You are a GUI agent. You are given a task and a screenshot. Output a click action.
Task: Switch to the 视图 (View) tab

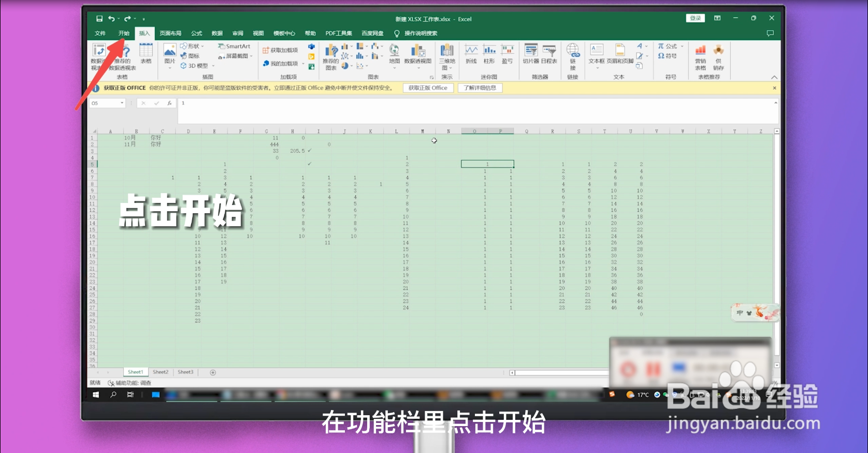tap(258, 33)
